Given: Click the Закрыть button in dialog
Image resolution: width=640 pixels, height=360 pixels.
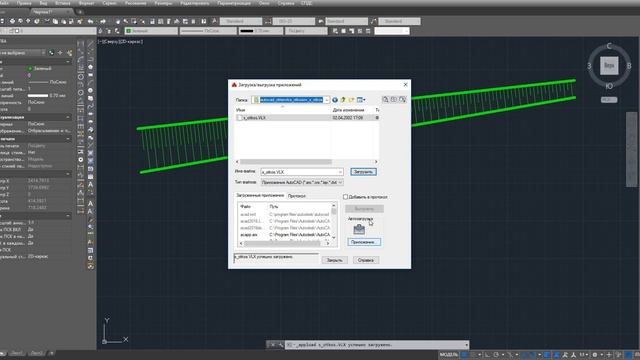Looking at the screenshot, I should [335, 260].
